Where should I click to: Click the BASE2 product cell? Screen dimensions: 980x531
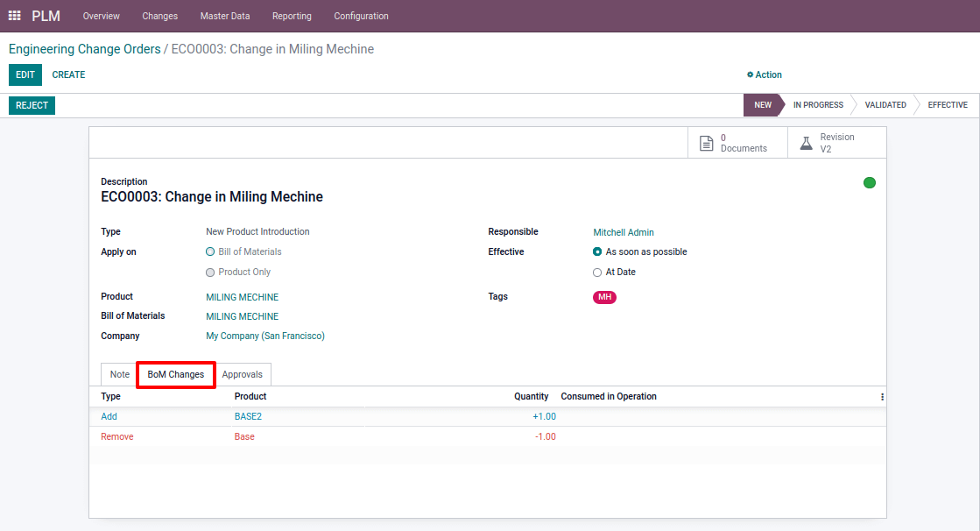click(x=248, y=416)
